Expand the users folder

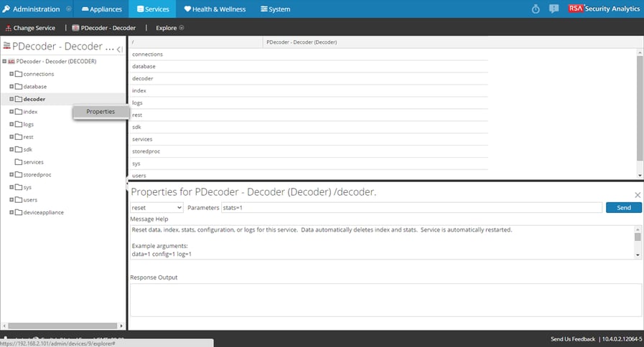(11, 200)
